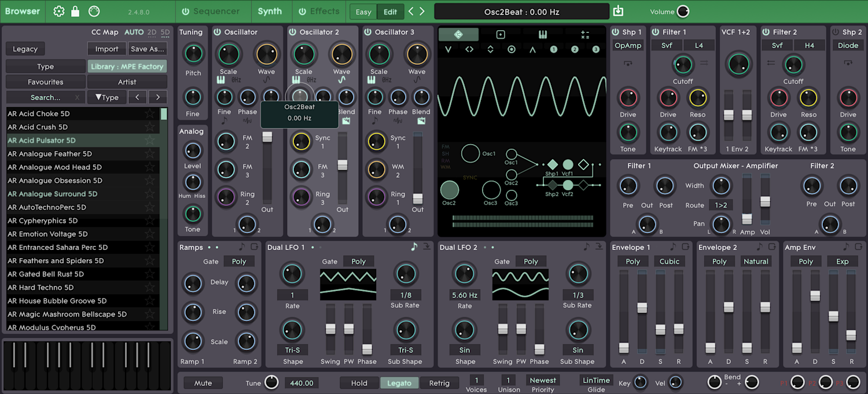Open the settings gear in the top bar

(x=59, y=12)
